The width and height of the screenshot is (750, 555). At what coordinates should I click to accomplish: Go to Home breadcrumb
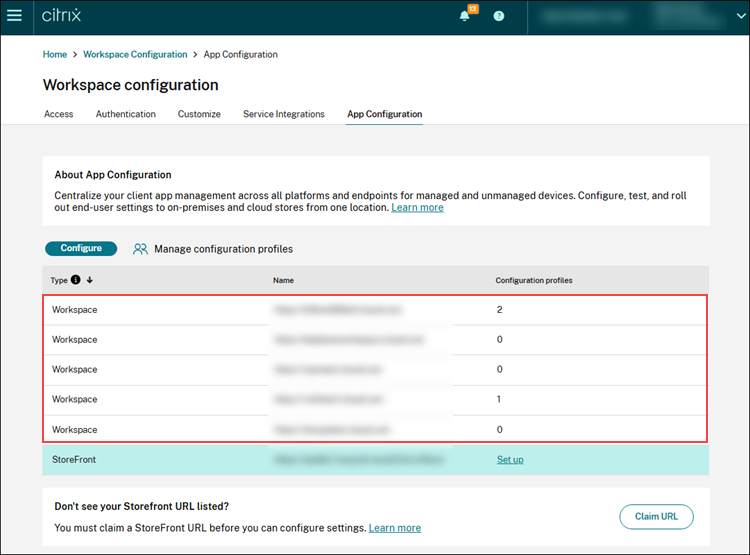pos(55,54)
